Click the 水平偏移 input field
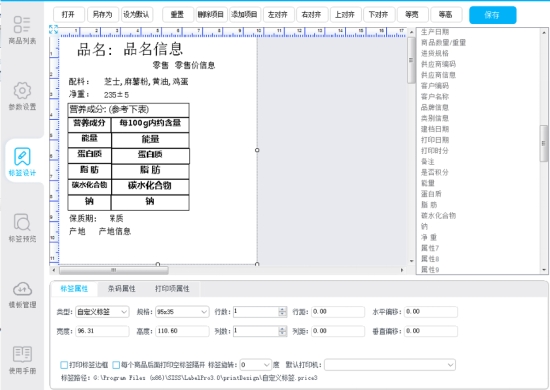This screenshot has height=390, width=550. tap(431, 312)
